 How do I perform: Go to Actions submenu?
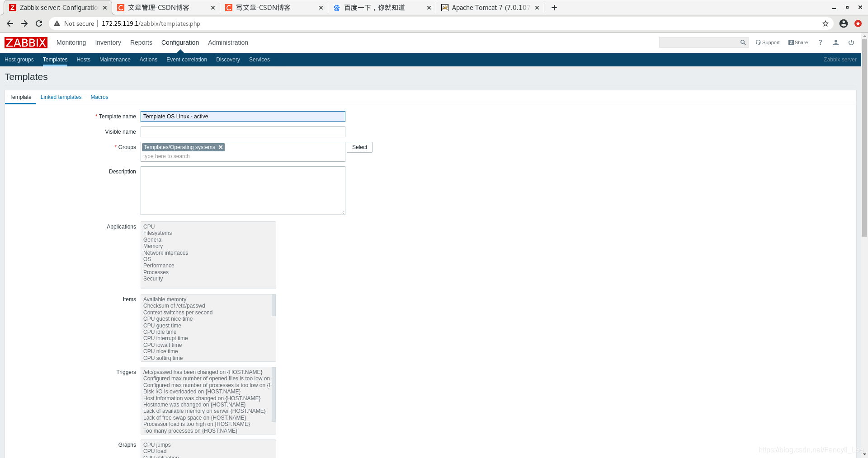(148, 60)
